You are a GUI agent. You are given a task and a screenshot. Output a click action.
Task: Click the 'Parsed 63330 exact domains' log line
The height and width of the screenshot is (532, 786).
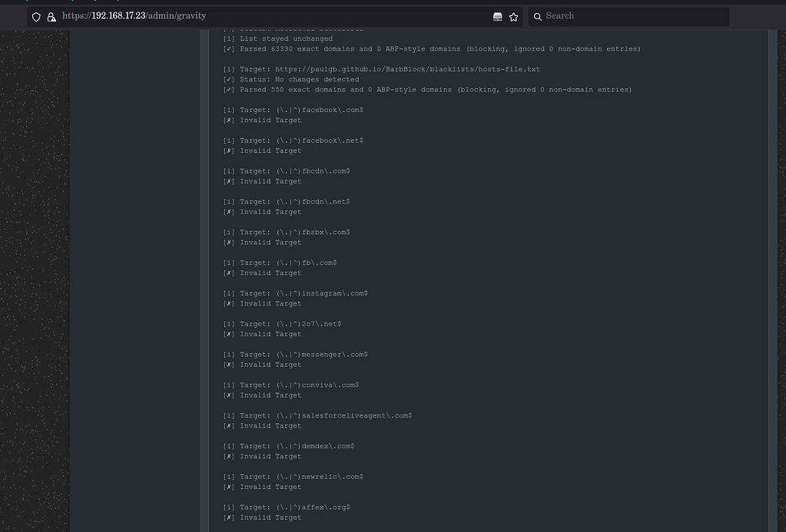tap(430, 48)
